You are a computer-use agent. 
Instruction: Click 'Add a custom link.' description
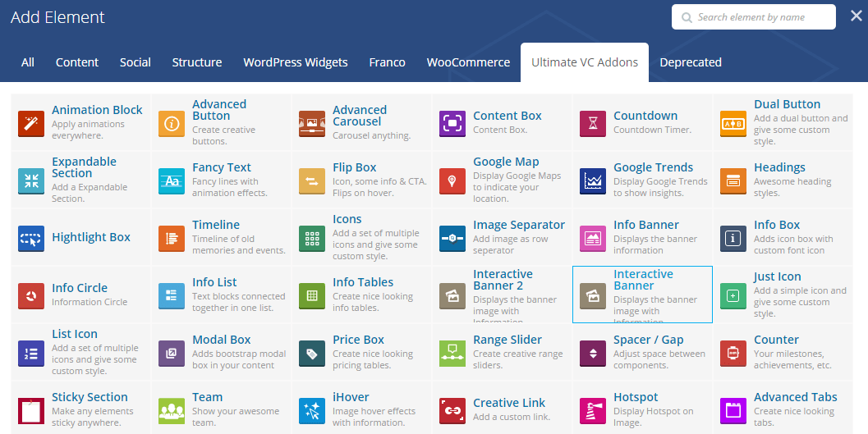click(512, 417)
